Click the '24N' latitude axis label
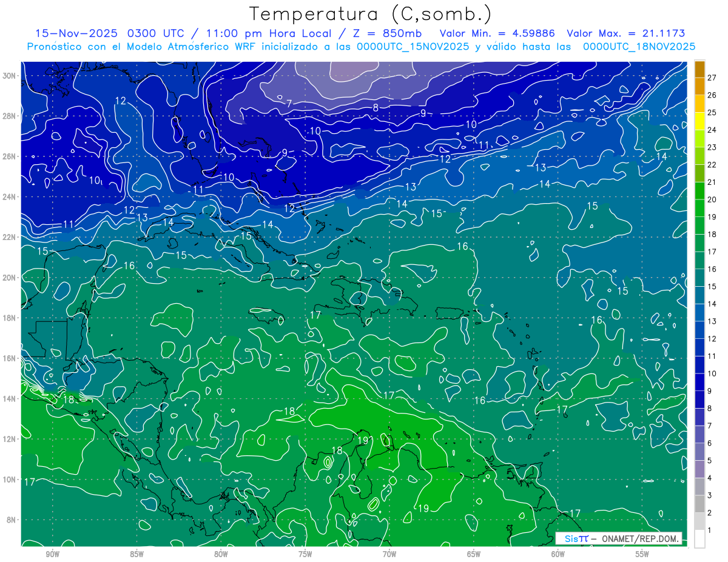This screenshot has height=562, width=728. 10,196
